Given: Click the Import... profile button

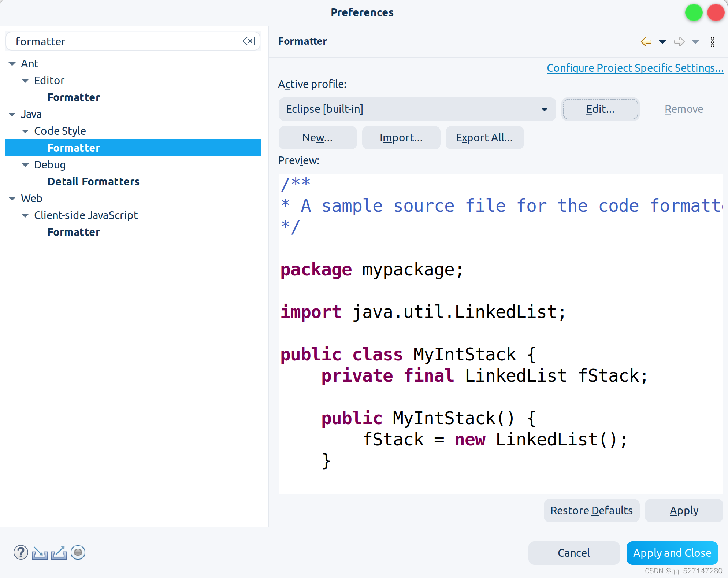Looking at the screenshot, I should coord(401,138).
